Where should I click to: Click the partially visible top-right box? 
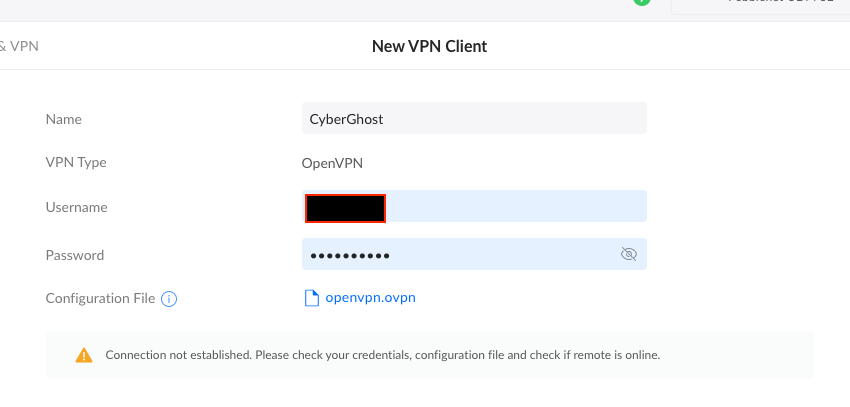[761, 7]
